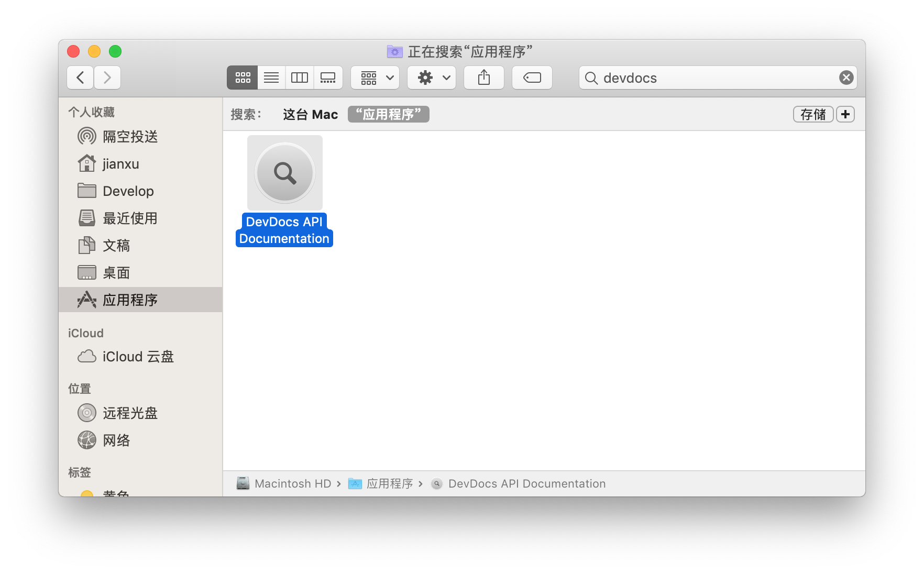Switch to icon view
This screenshot has height=574, width=924.
(243, 78)
